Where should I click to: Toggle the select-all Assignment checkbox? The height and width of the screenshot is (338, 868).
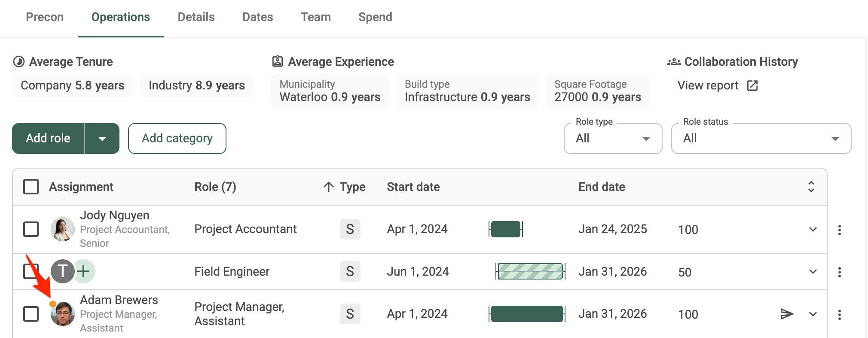31,187
